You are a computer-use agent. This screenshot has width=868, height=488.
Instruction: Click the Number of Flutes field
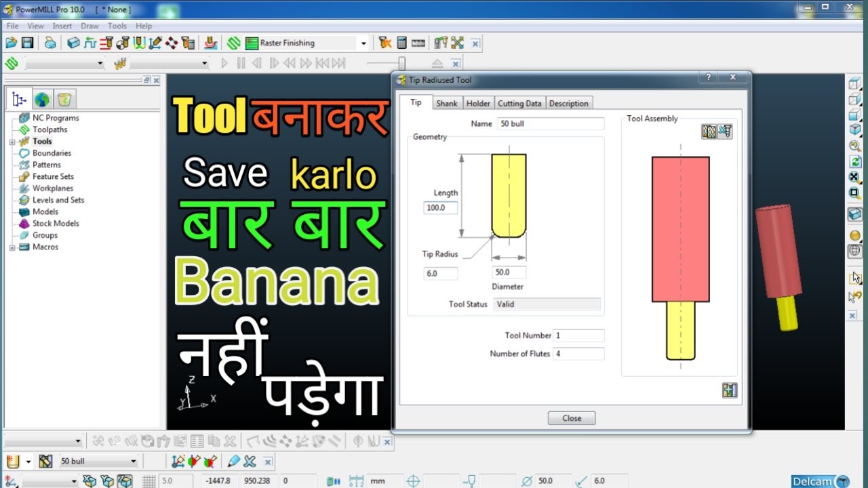578,354
